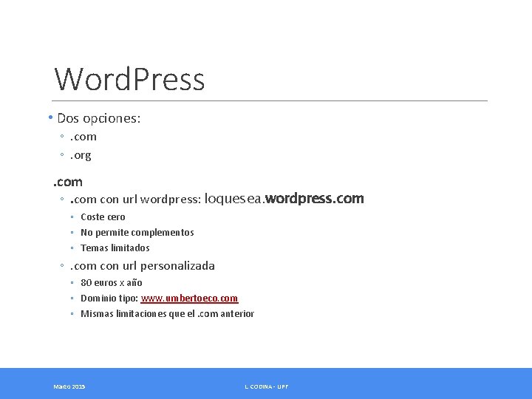Click 'No permite complementos' line
532x399 pixels.
point(137,233)
